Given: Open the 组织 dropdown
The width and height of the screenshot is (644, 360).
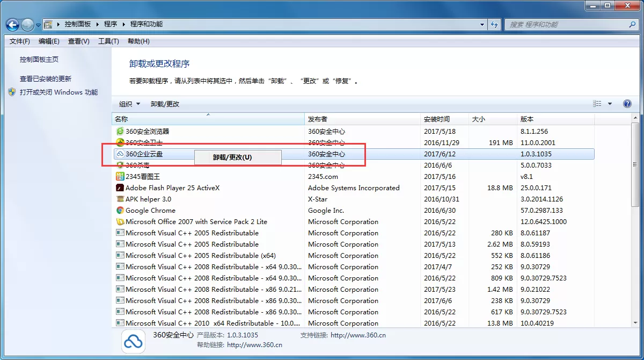Looking at the screenshot, I should (129, 104).
